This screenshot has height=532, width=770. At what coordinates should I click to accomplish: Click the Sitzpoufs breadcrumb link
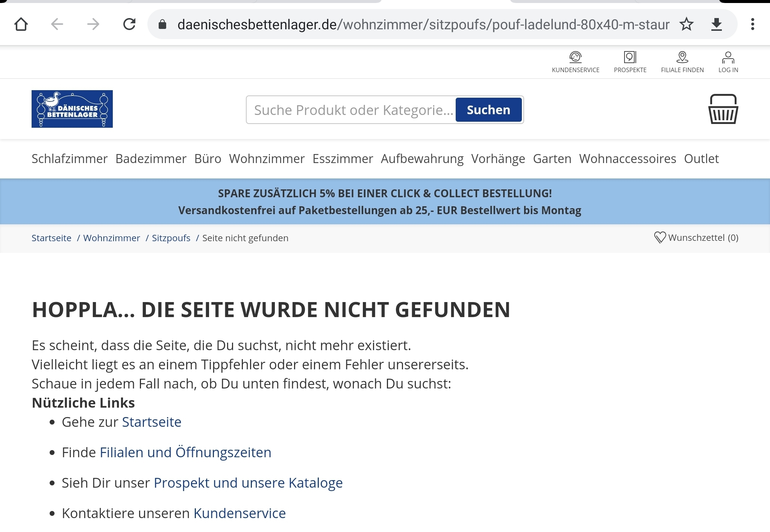pos(171,238)
